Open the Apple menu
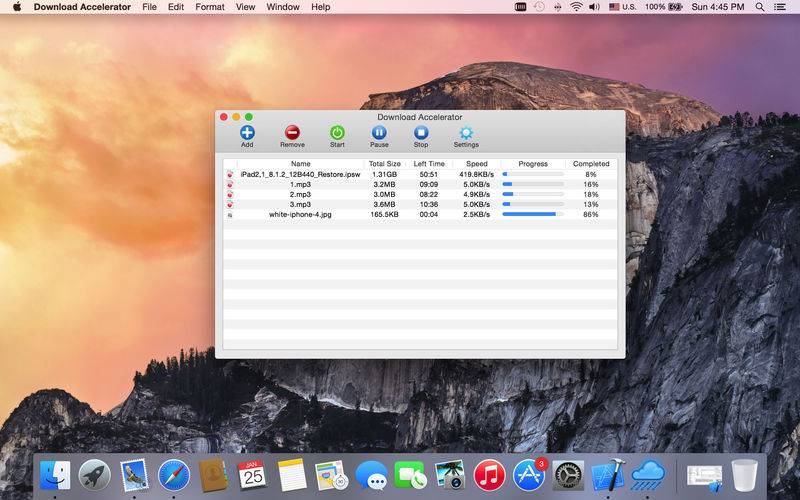 [x=17, y=7]
